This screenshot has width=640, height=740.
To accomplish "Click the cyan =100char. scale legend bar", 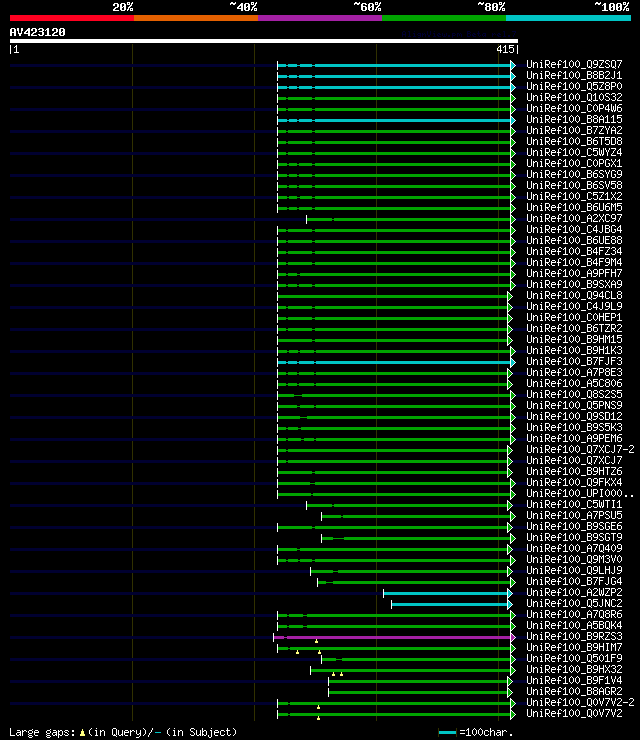I will 447,732.
